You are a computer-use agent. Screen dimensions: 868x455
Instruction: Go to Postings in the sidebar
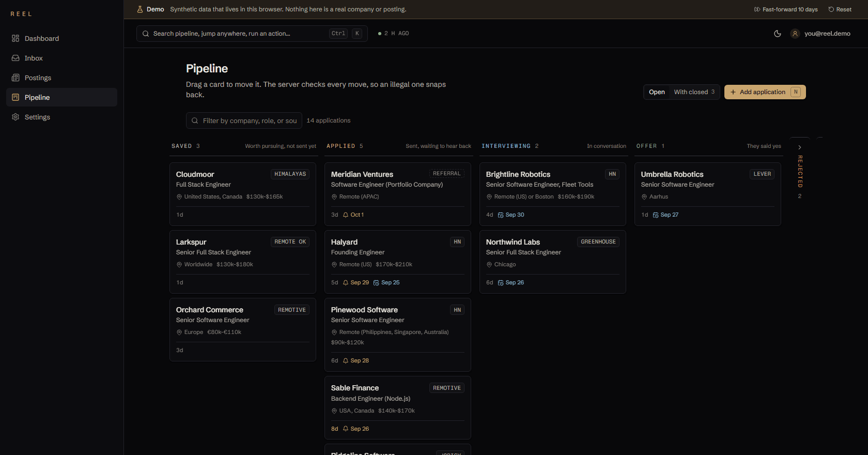(x=62, y=78)
